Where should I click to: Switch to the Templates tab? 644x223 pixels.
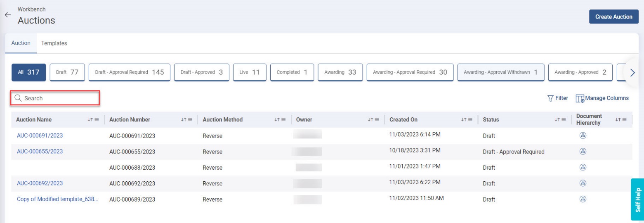pyautogui.click(x=54, y=43)
